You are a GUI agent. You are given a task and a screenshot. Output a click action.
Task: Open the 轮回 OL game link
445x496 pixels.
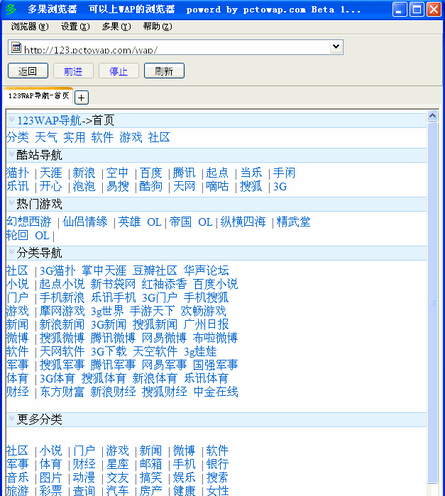point(28,235)
